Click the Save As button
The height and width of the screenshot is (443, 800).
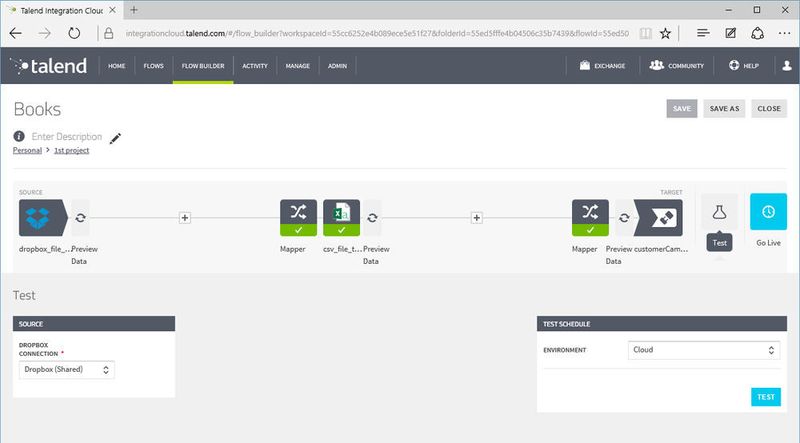724,109
